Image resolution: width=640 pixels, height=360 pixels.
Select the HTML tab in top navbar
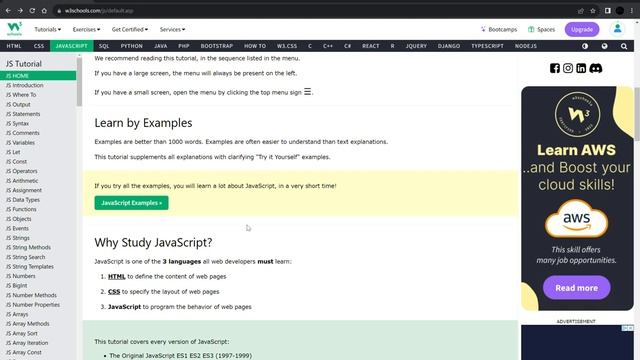click(x=14, y=46)
